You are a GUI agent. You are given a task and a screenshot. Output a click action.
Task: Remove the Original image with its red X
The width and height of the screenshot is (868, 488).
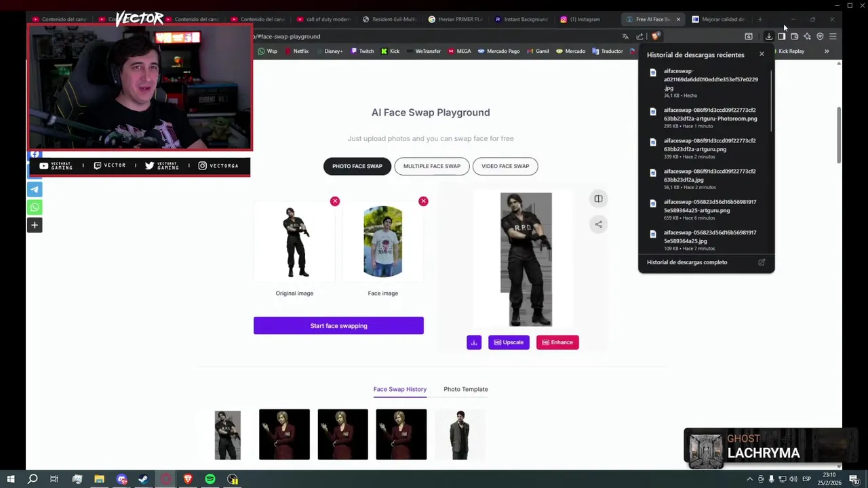(x=335, y=201)
